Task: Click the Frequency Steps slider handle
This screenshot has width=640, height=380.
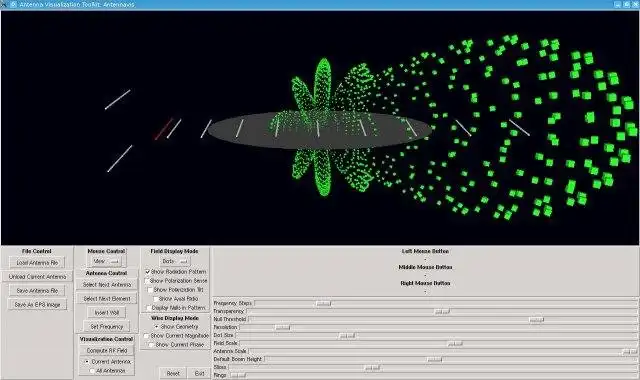Action: click(324, 303)
